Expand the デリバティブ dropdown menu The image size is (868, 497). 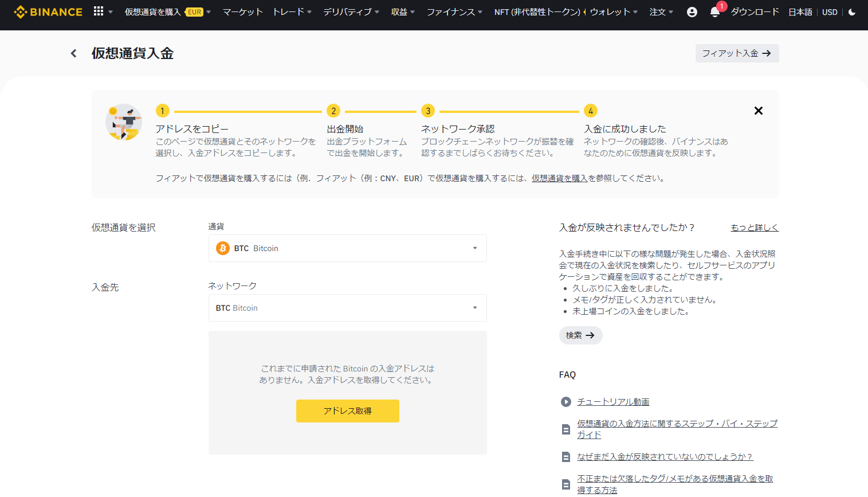[x=351, y=12]
